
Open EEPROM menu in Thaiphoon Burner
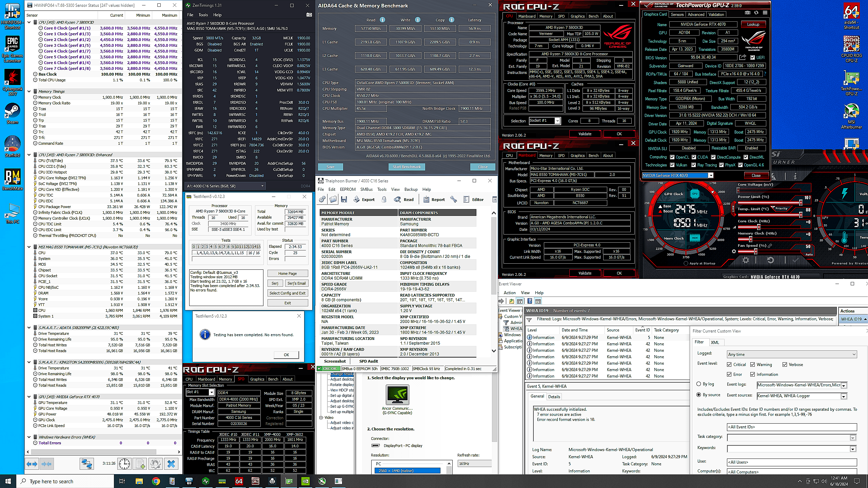pos(348,189)
